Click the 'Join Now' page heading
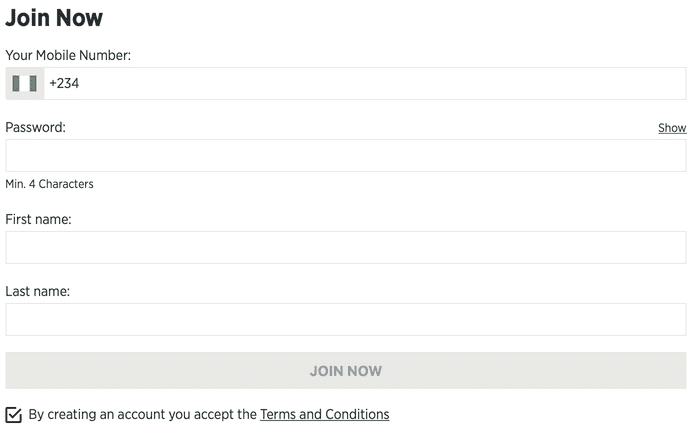Image resolution: width=693 pixels, height=427 pixels. 54,18
